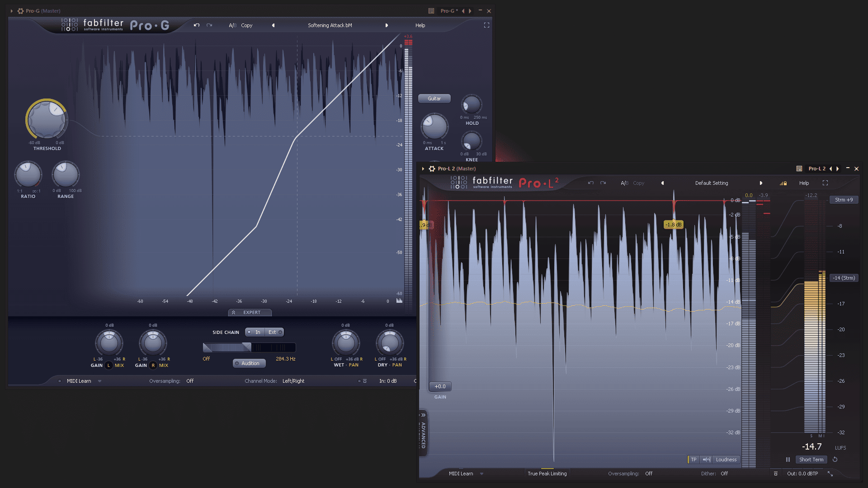Open Pro-L 2 window settings gear icon
868x488 pixels.
click(432, 169)
